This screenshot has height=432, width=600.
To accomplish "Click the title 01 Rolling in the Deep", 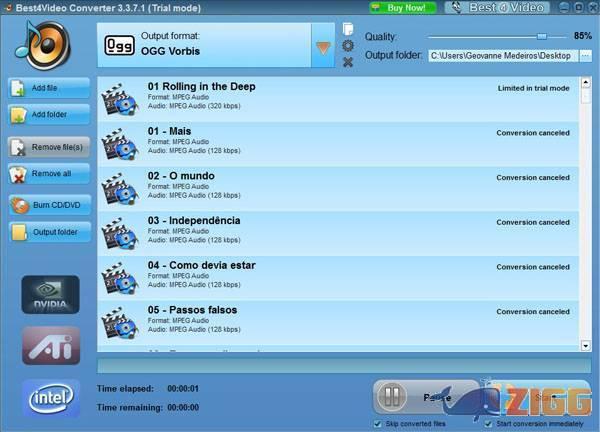I will (202, 87).
